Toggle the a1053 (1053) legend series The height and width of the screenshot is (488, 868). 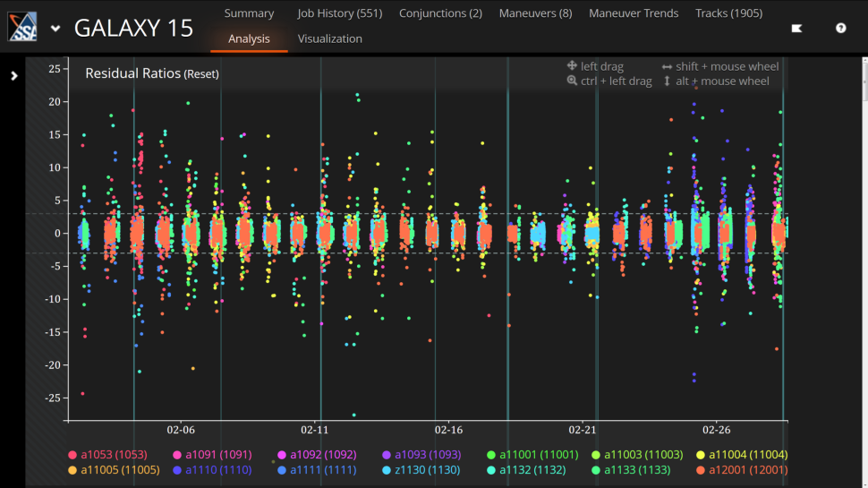107,455
